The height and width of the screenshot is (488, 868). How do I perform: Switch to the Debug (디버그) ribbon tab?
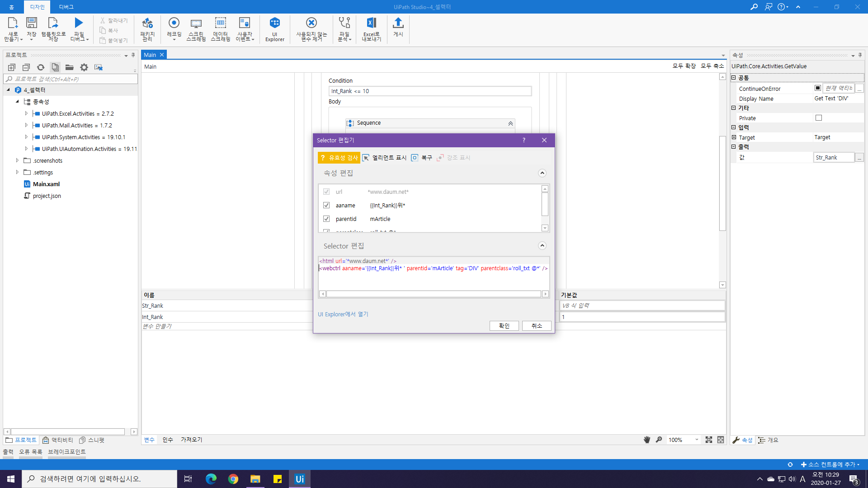(66, 7)
